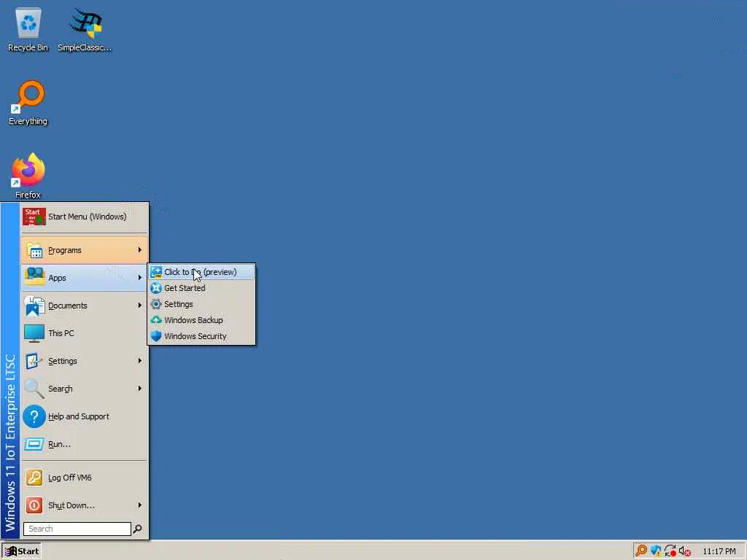This screenshot has width=747, height=560.
Task: Click the magnifier icon beside the search box
Action: pyautogui.click(x=137, y=529)
